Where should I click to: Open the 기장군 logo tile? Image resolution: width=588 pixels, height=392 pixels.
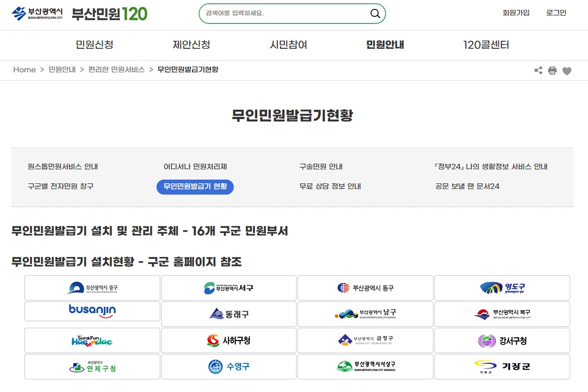502,367
